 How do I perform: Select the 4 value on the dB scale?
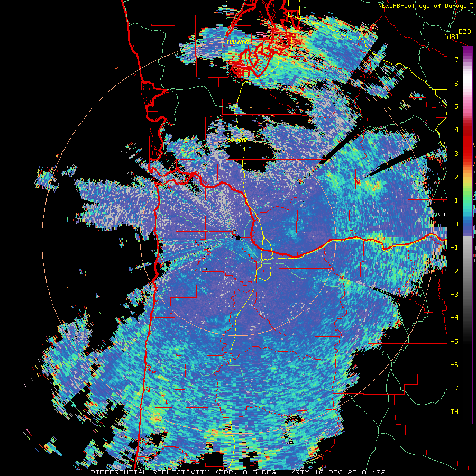(456, 130)
